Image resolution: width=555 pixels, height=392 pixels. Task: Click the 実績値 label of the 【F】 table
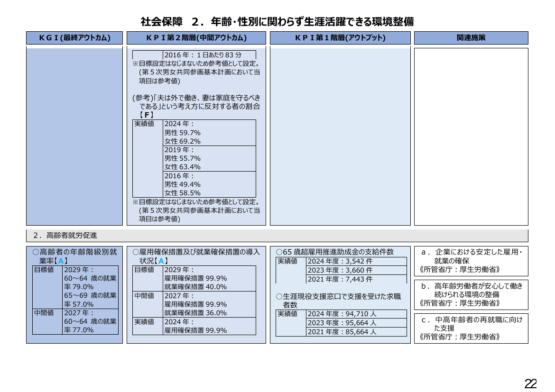[144, 124]
